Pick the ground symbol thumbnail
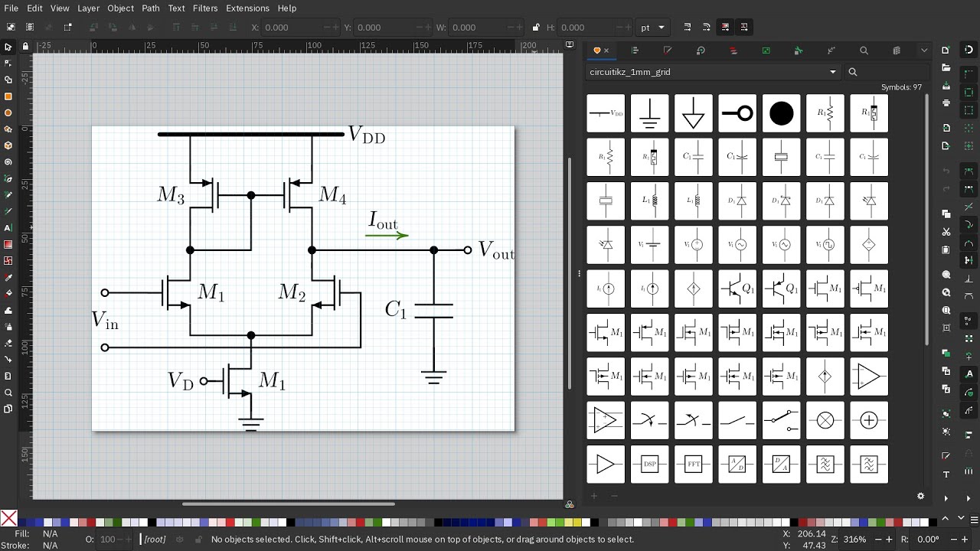 [649, 113]
